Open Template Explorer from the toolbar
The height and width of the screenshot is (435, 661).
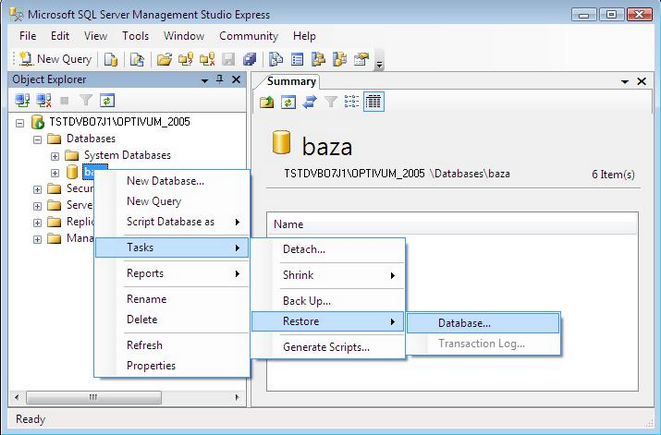pos(340,59)
